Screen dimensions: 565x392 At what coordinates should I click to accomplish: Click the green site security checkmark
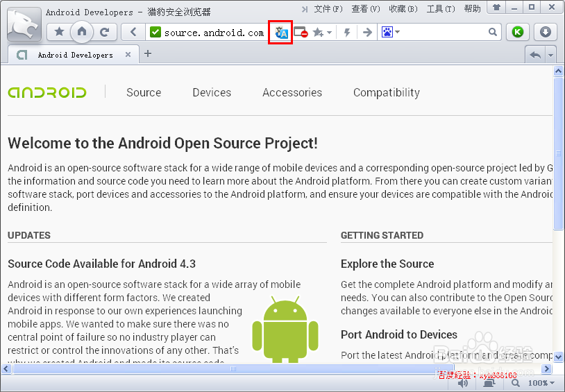tap(155, 32)
